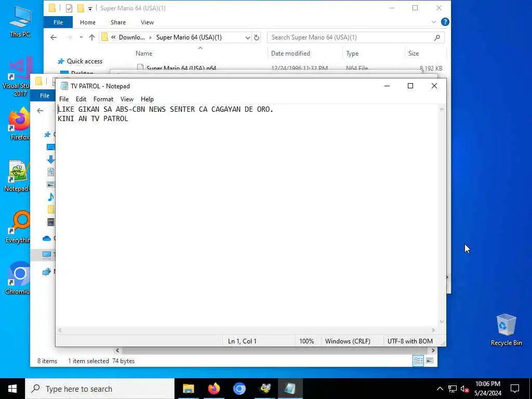The image size is (532, 399).
Task: Select Videos filmstrip icon in second Explorer sidebar
Action: coord(51,222)
